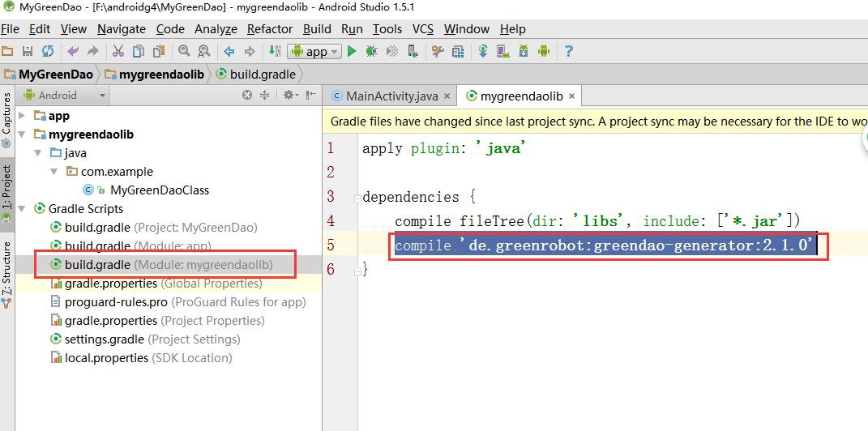Open the SDK Manager icon
868x431 pixels.
tap(524, 52)
